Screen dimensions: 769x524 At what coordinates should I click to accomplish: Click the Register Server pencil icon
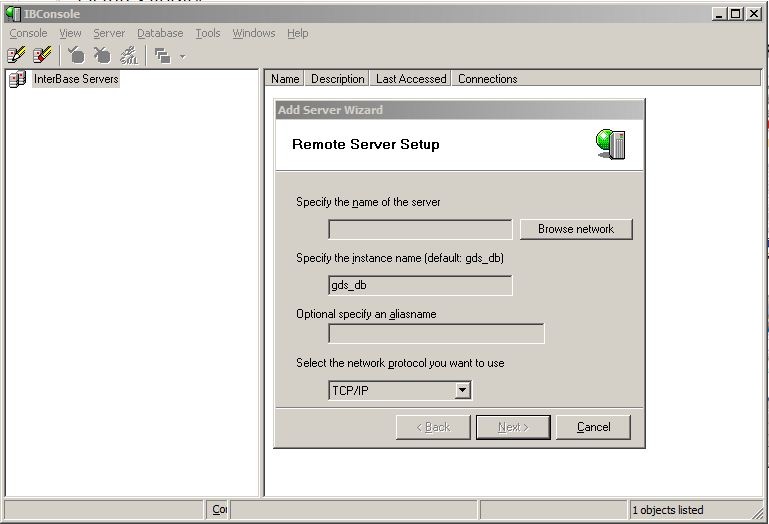[16, 55]
